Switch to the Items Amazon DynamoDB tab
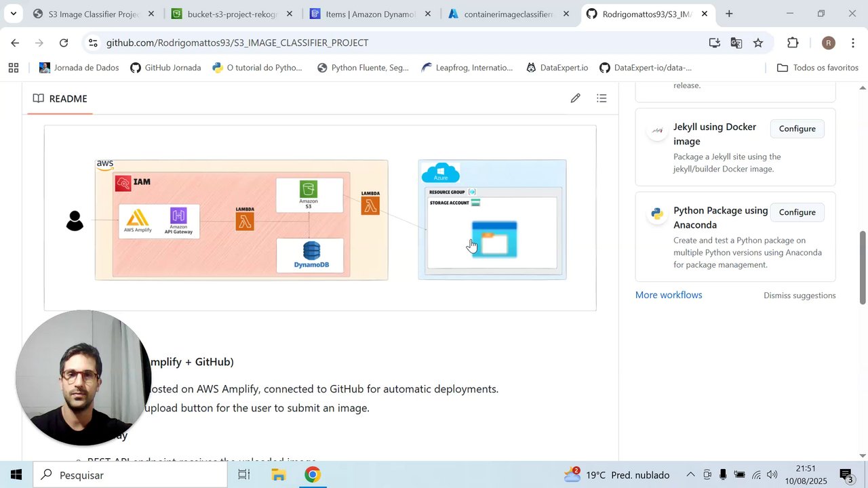 370,14
